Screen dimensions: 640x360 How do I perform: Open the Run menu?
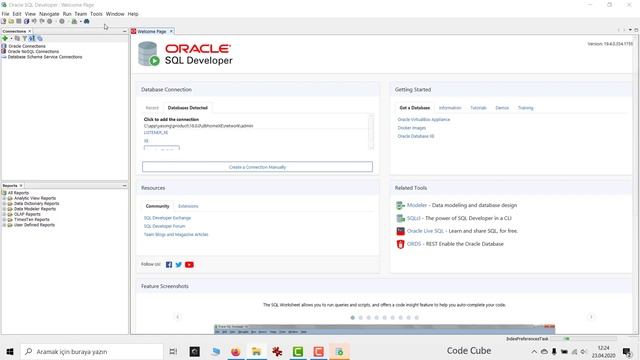coord(67,14)
